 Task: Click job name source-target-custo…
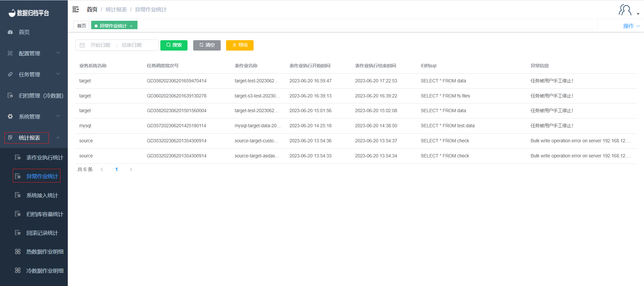pos(256,141)
